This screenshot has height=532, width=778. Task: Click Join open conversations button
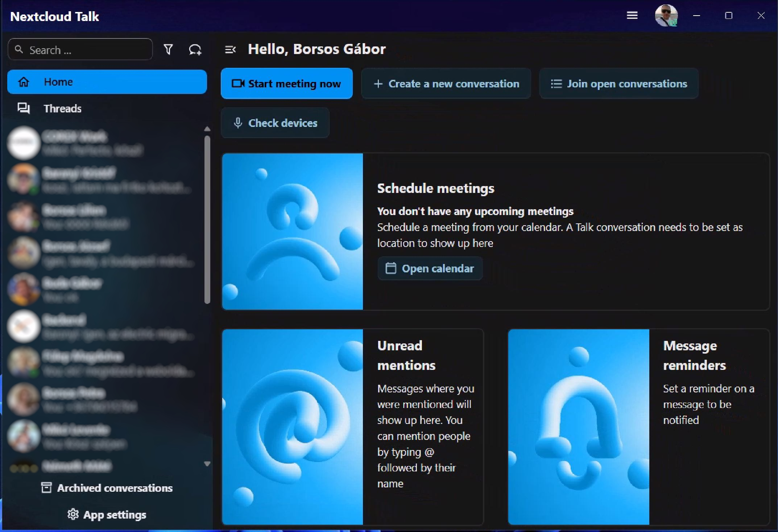click(x=618, y=84)
